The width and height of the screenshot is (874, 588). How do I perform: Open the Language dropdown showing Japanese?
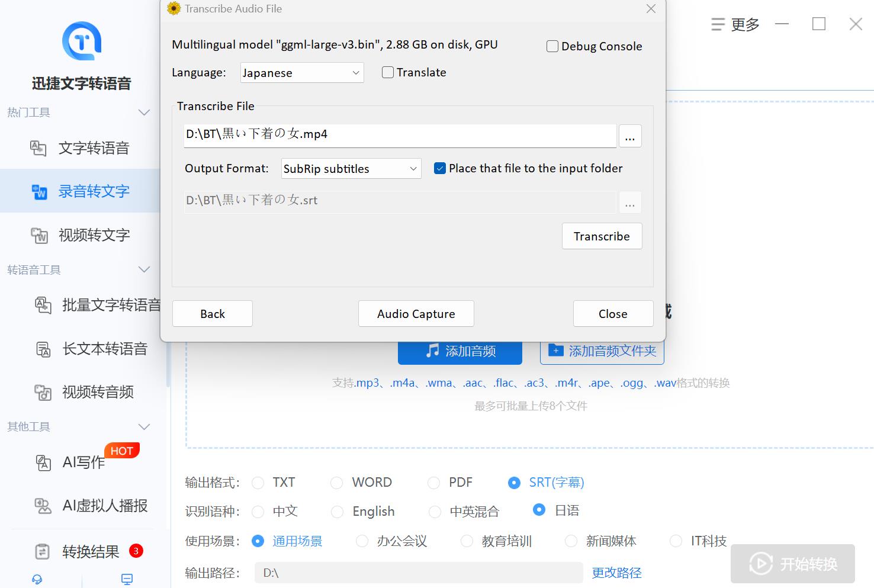click(302, 73)
